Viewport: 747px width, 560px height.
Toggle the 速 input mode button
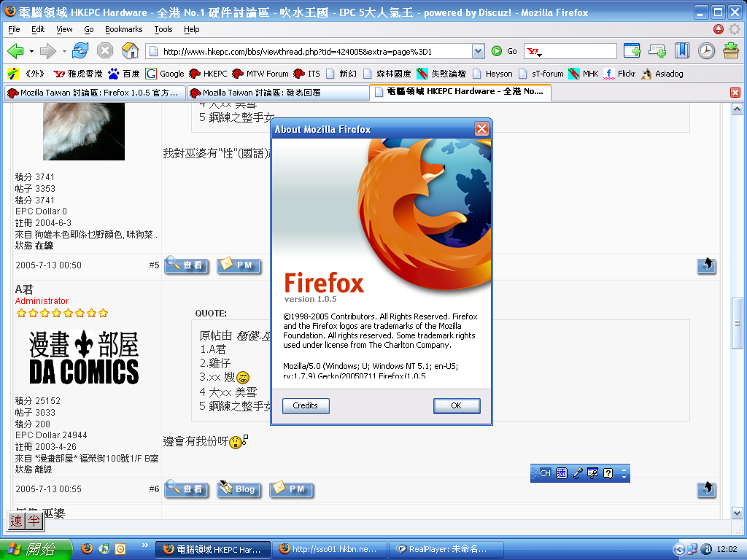point(17,521)
